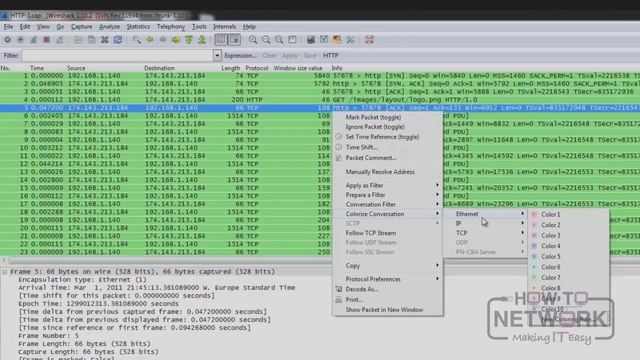Edit display filters icon
640x360 pixels.
(x=324, y=40)
